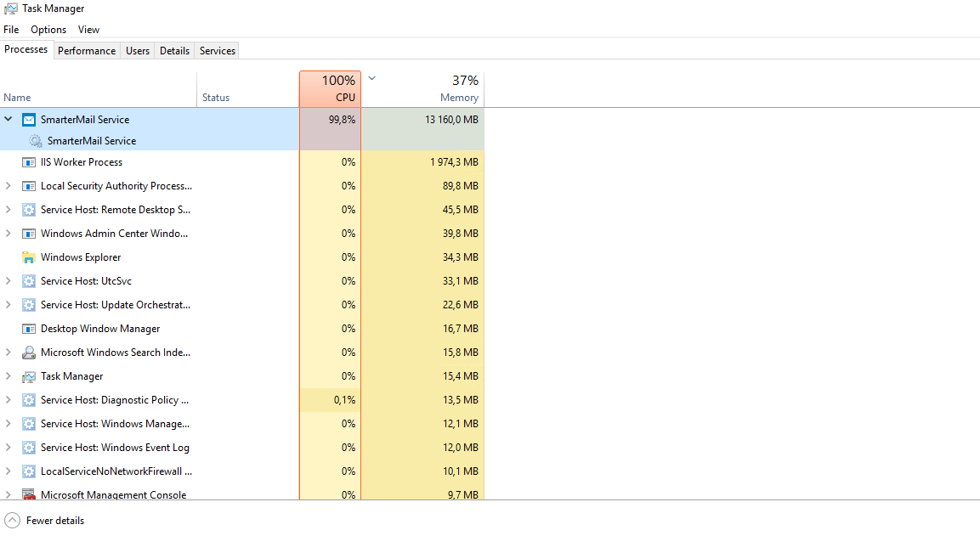The width and height of the screenshot is (980, 536).
Task: Switch to the Performance tab
Action: [87, 51]
